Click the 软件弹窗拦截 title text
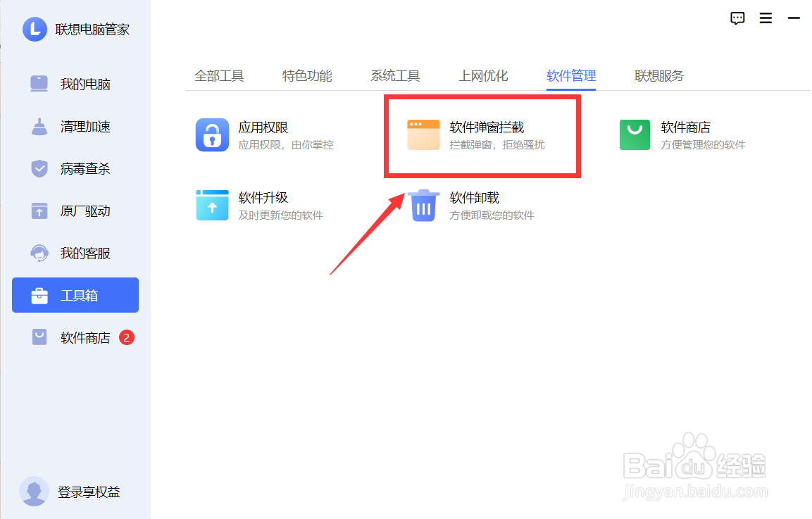The height and width of the screenshot is (519, 812). (487, 127)
